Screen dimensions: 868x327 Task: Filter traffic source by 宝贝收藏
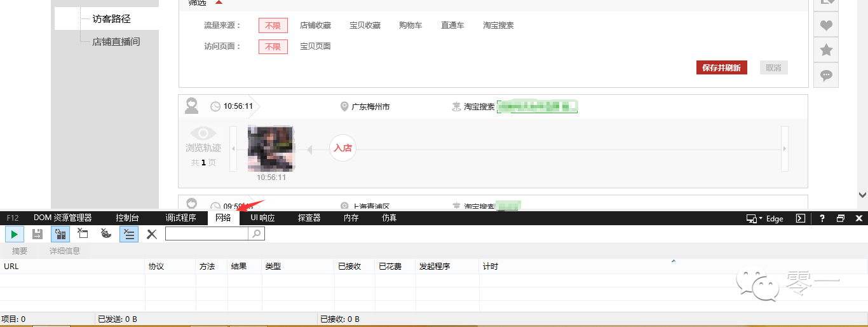(x=365, y=25)
